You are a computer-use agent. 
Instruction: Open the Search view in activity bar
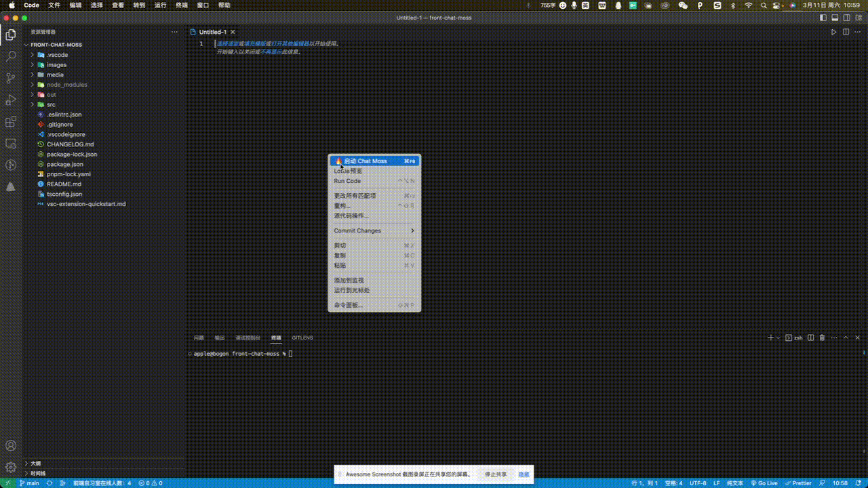pos(11,56)
